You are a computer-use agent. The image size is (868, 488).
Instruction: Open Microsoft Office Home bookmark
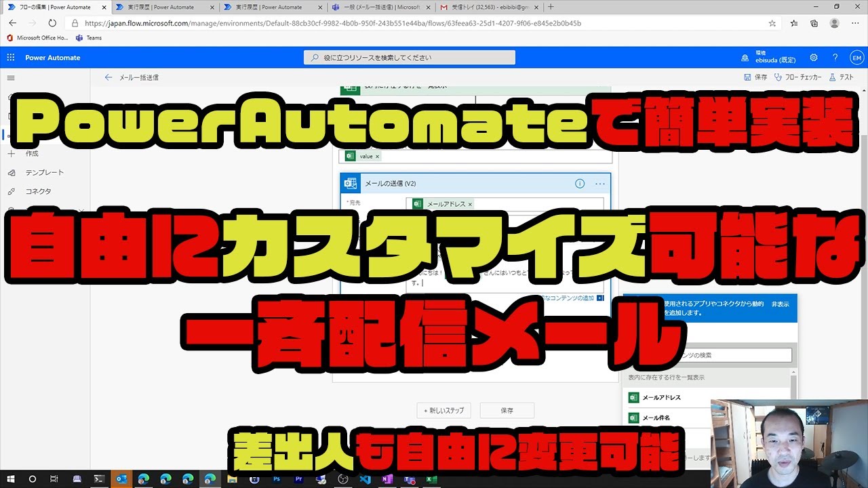click(37, 38)
